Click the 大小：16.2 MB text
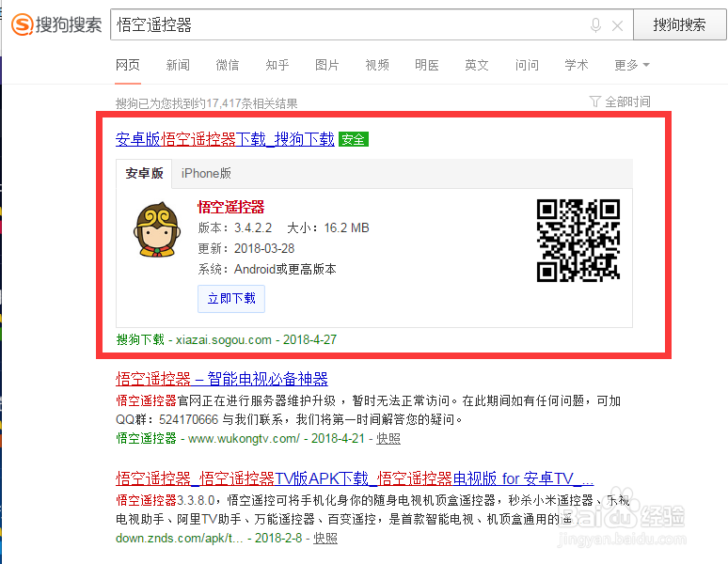The height and width of the screenshot is (564, 728). [x=327, y=227]
